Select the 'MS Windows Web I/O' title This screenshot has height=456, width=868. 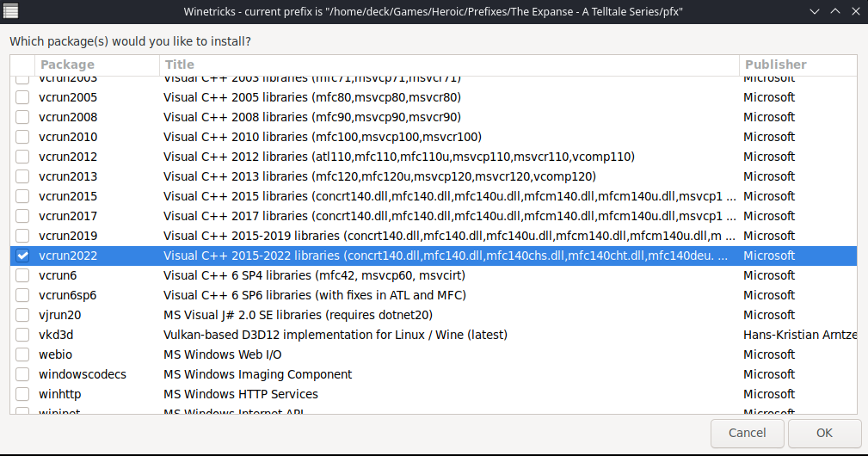click(x=223, y=354)
